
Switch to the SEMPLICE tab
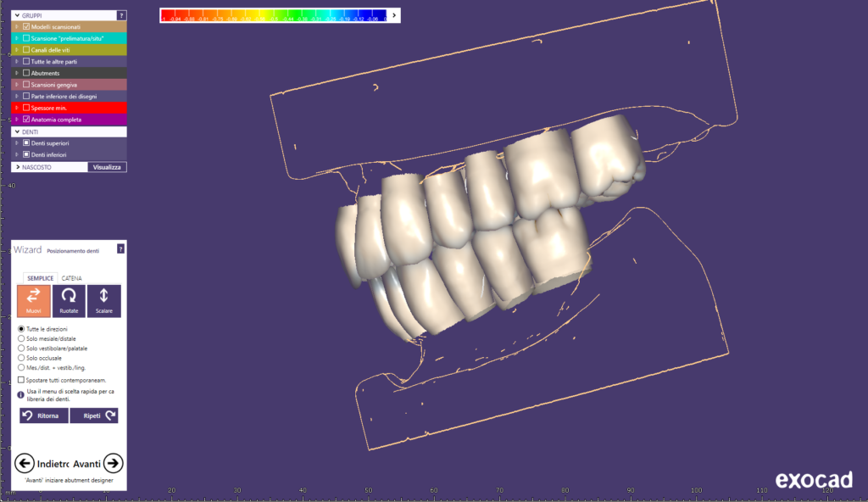(x=41, y=278)
